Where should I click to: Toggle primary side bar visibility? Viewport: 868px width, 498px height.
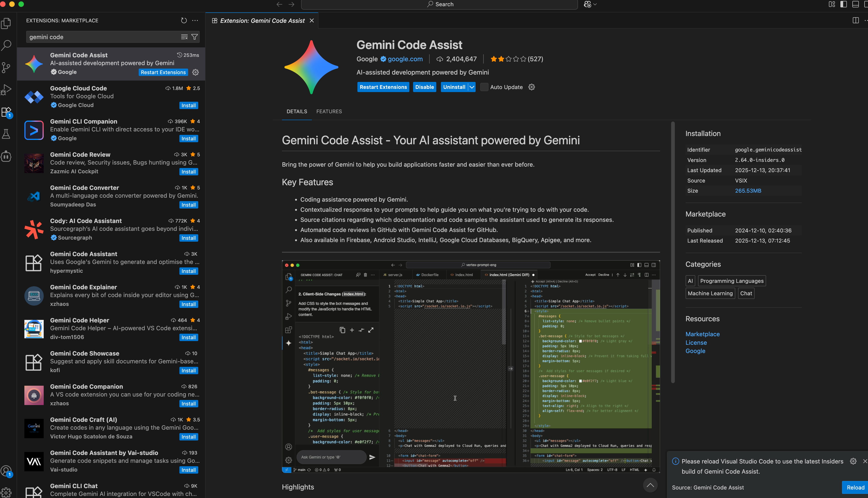[843, 4]
